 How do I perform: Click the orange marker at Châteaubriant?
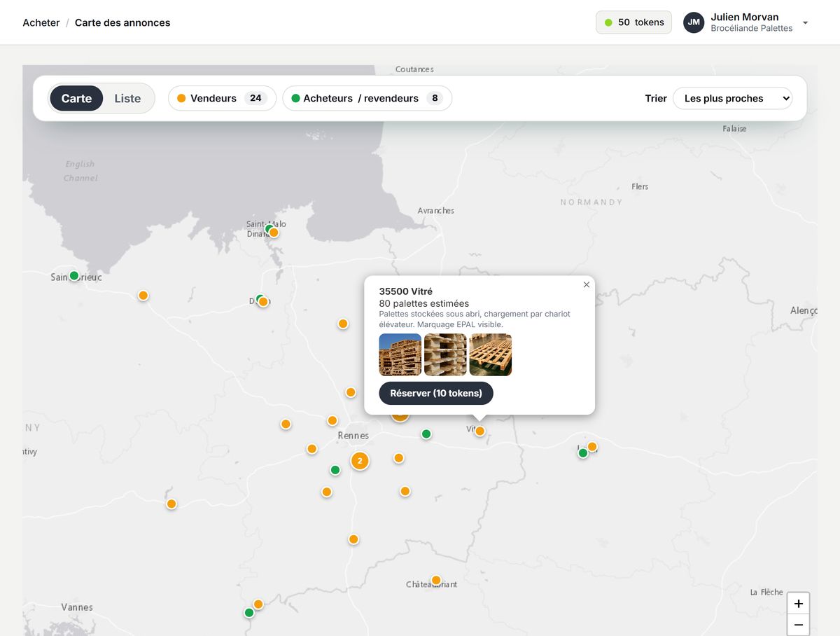[x=436, y=580]
